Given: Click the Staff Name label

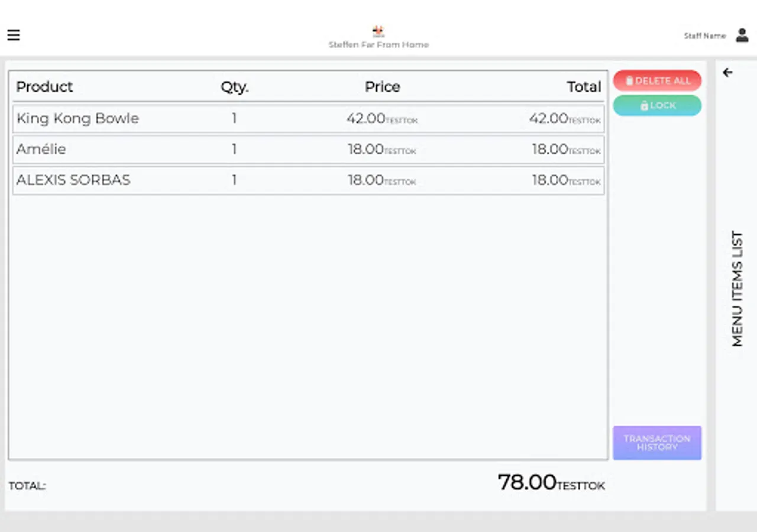Looking at the screenshot, I should pyautogui.click(x=705, y=36).
